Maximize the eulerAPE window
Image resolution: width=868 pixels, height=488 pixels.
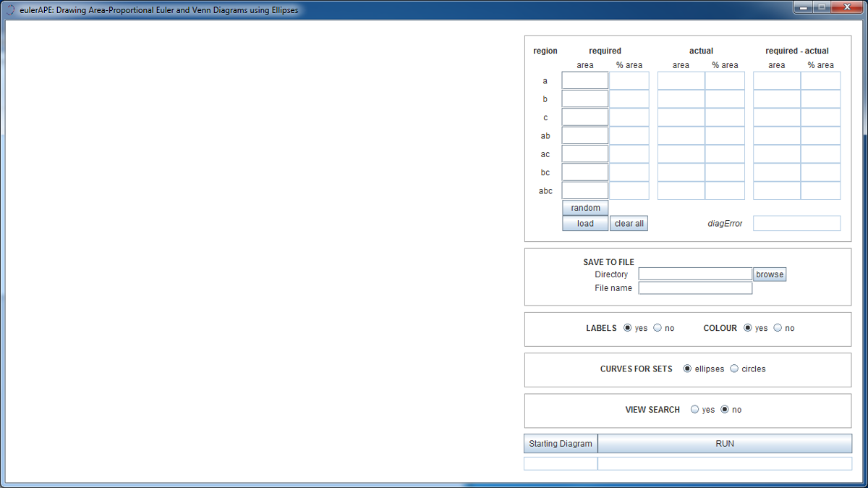(x=822, y=7)
